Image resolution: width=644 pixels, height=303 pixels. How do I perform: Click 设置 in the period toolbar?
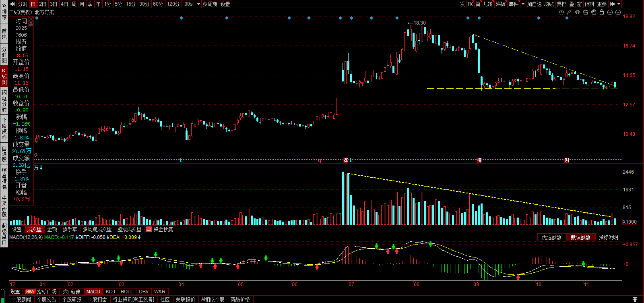225,4
